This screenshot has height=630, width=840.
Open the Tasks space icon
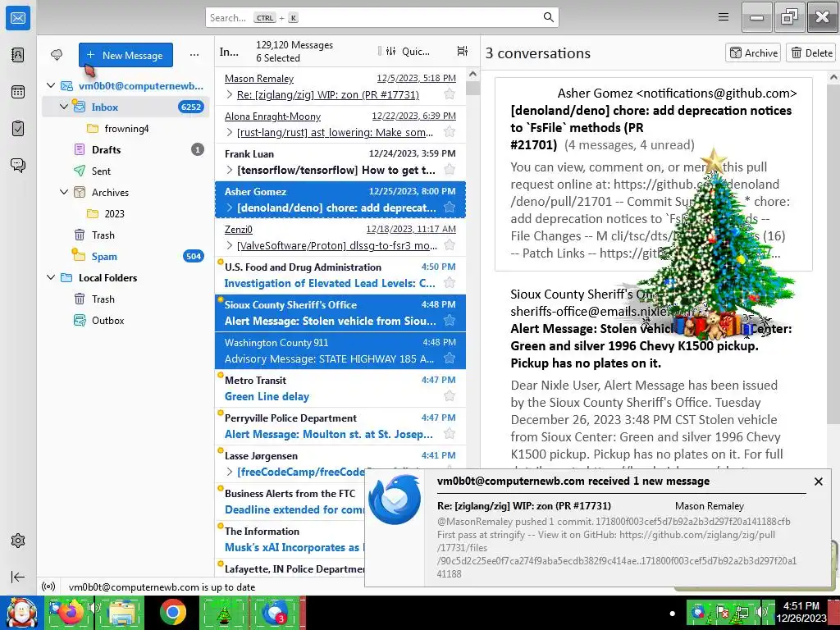(18, 129)
